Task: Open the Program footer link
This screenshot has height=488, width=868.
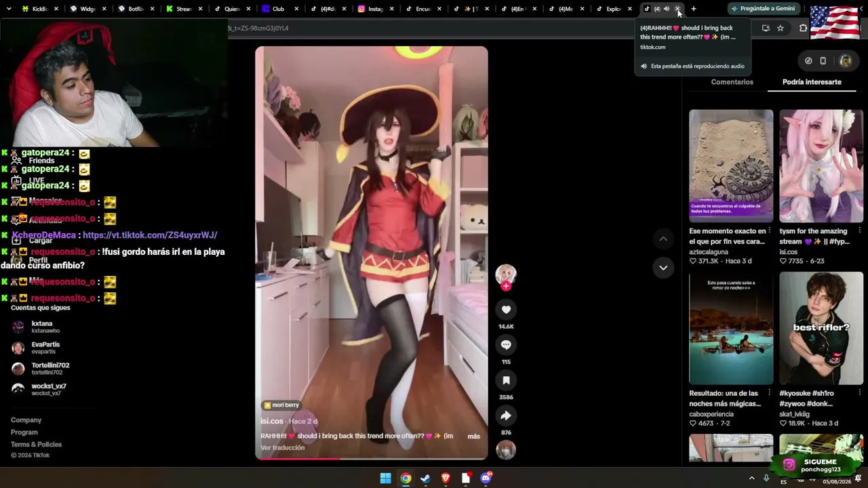Action: click(x=24, y=432)
